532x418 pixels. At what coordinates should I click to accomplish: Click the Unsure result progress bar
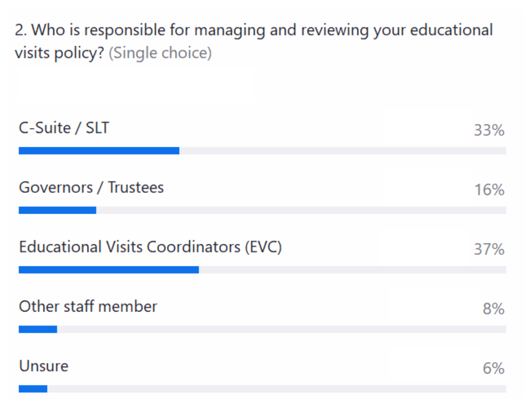click(262, 389)
